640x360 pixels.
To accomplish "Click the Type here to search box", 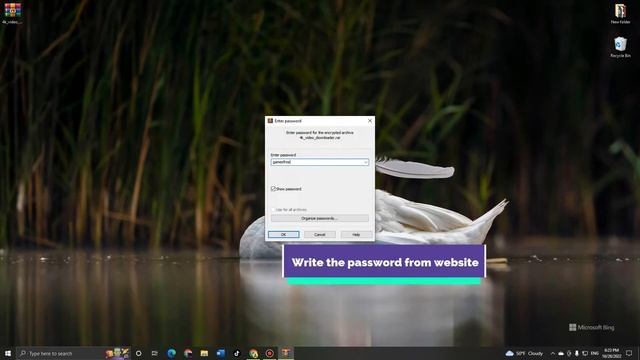I will [x=73, y=353].
